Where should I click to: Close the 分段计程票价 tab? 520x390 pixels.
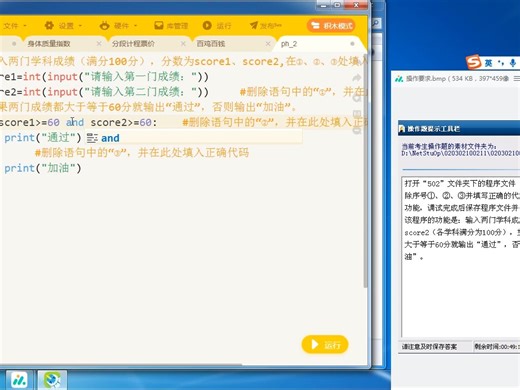183,44
